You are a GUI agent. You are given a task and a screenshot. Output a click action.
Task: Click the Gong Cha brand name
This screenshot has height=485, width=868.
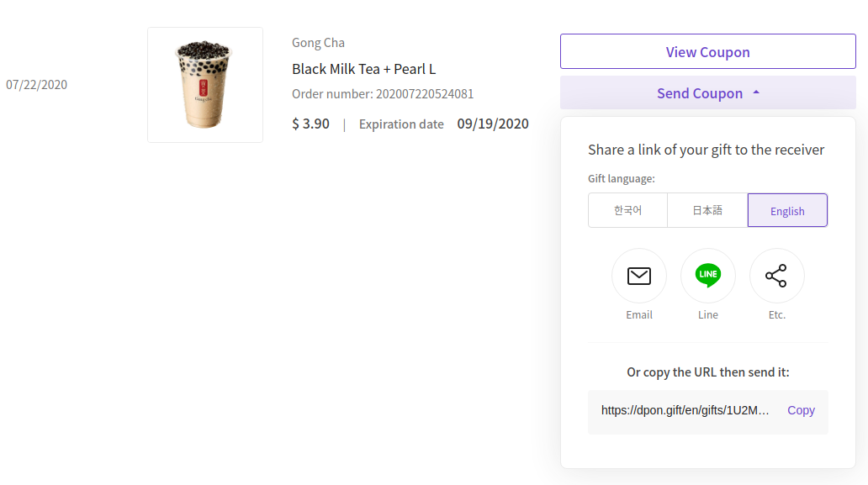[318, 43]
